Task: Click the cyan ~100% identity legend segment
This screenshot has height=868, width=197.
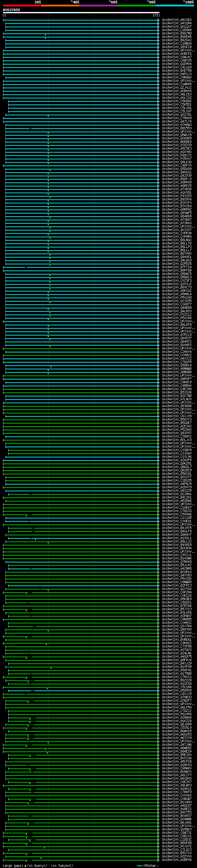Action: point(175,6)
